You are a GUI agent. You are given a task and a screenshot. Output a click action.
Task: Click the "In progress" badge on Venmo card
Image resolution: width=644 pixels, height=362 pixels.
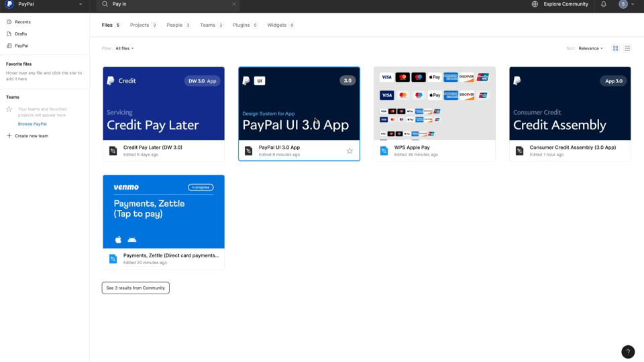(201, 187)
